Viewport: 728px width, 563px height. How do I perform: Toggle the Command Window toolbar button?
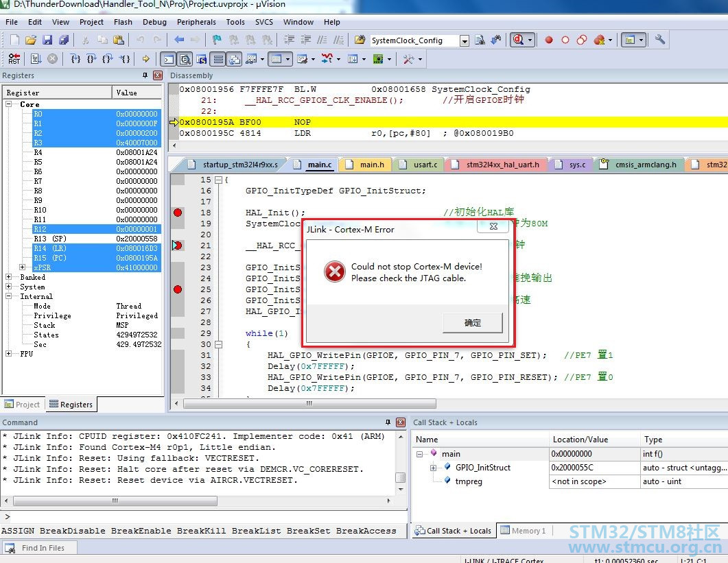[168, 60]
